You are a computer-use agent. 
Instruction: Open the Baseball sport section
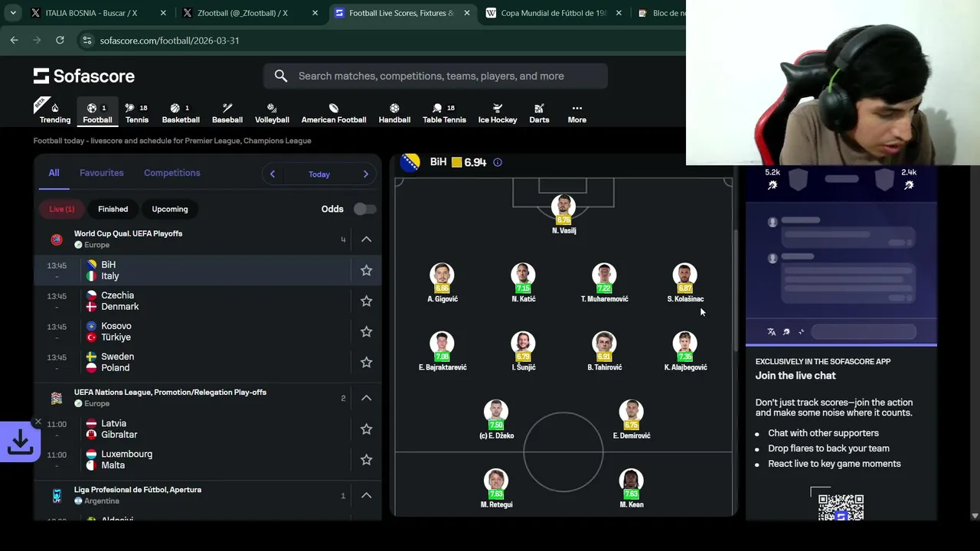pyautogui.click(x=227, y=112)
